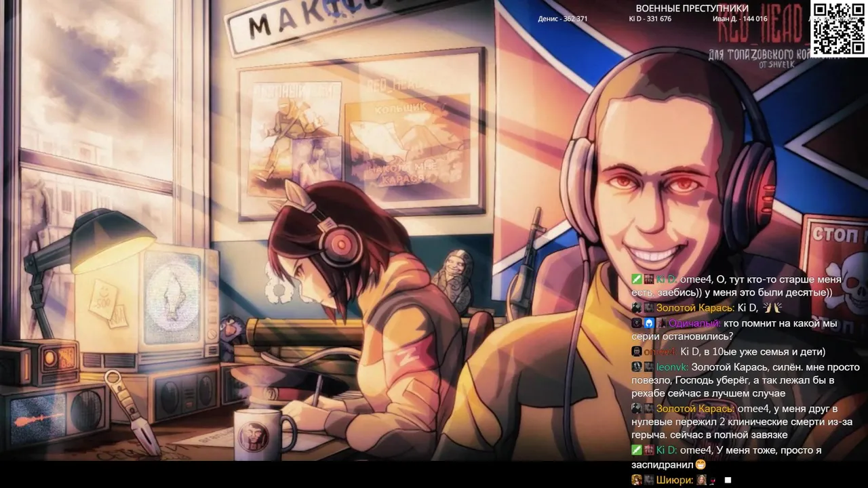Click avatar badge on Золотой Карась 'клинические смерти' message
Screen dimensions: 868x488
click(636, 409)
